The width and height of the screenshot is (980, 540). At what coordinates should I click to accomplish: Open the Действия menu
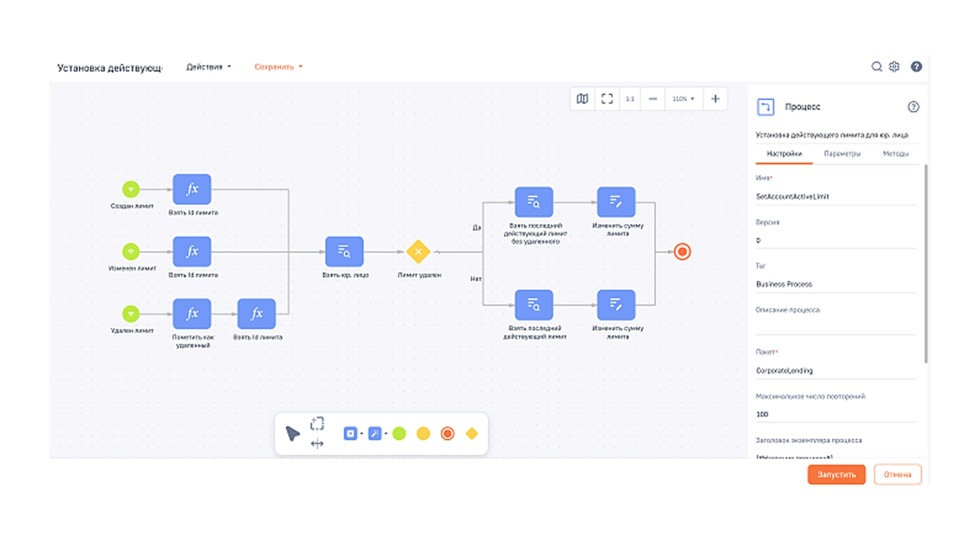click(209, 67)
